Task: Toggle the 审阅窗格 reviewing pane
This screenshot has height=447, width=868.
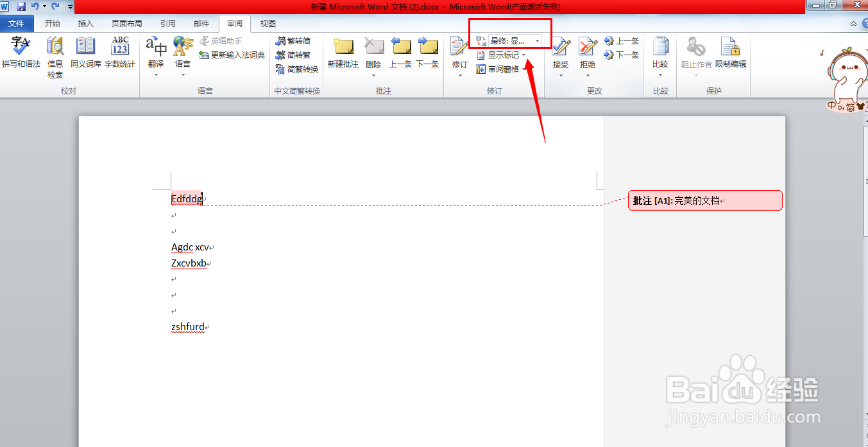Action: [x=498, y=69]
